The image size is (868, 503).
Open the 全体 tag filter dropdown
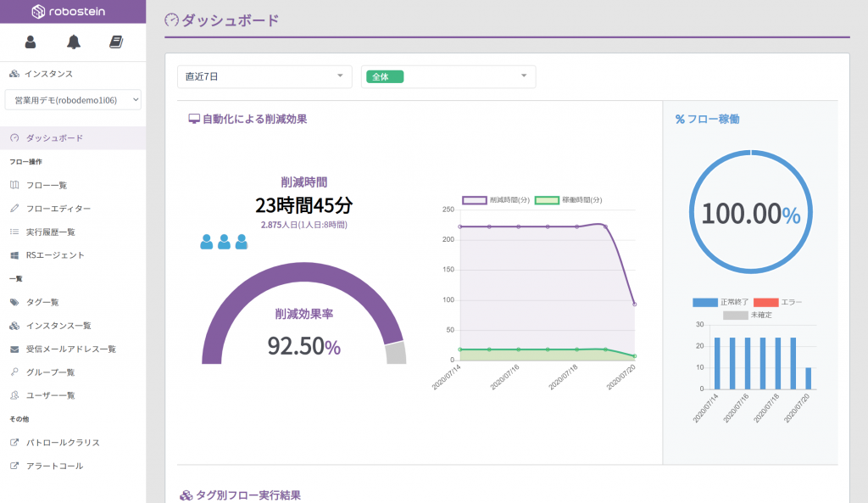click(x=448, y=76)
